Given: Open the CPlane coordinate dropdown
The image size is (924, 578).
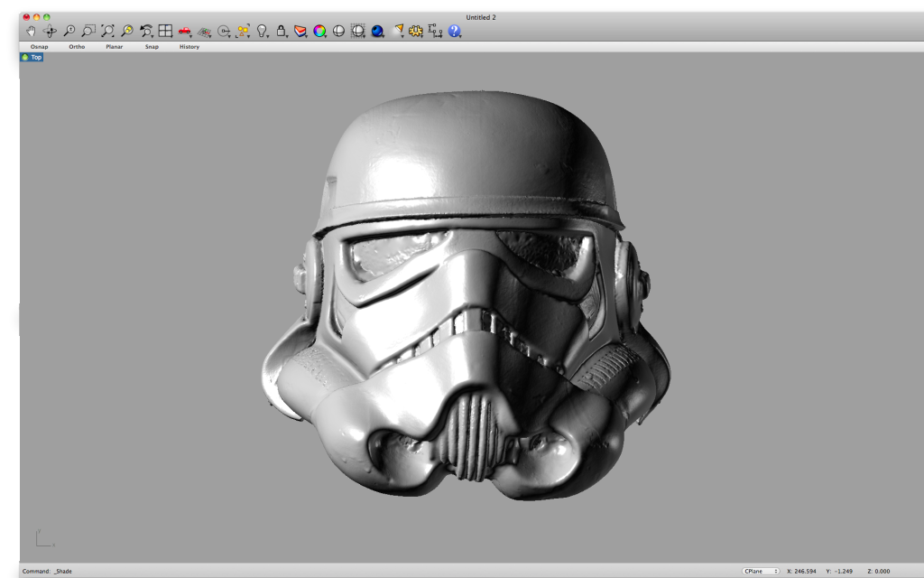Looking at the screenshot, I should 761,571.
